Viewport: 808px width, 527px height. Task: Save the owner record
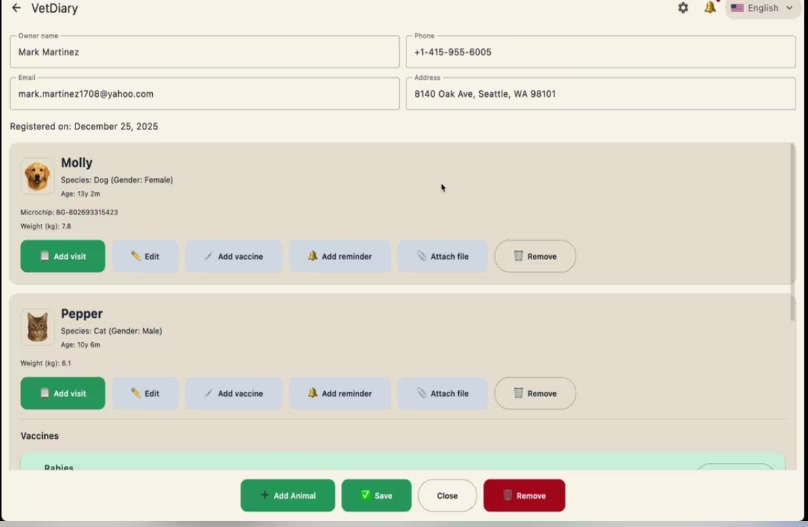(376, 495)
